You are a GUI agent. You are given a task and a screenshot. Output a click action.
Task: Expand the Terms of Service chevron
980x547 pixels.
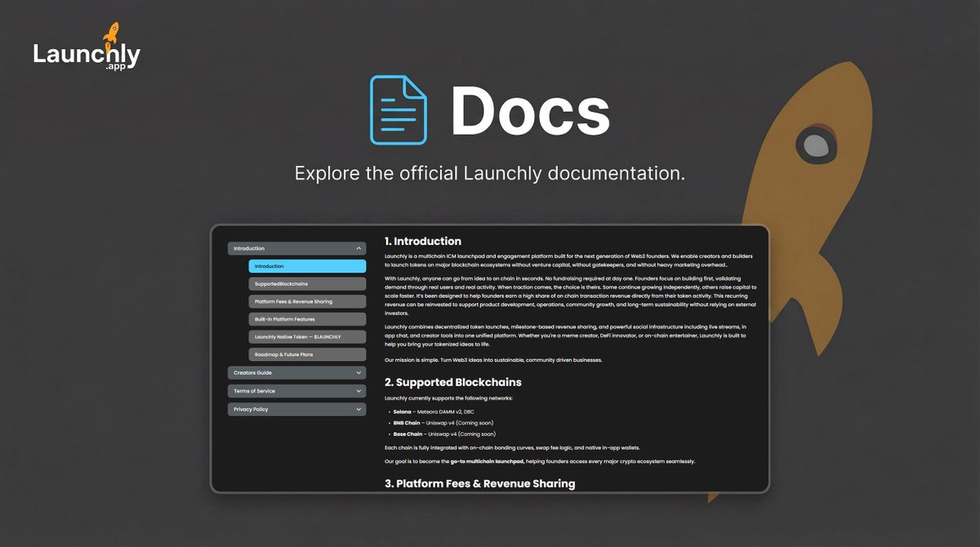pos(359,391)
